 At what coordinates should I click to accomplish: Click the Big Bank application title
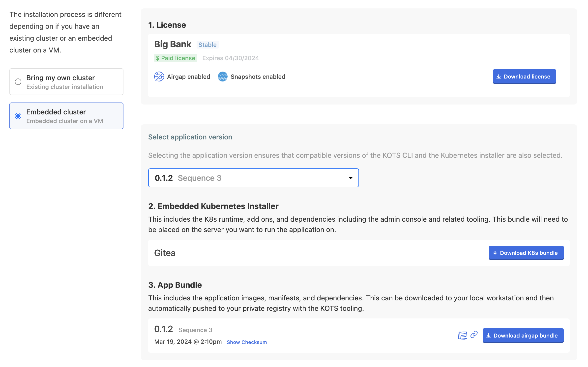point(173,44)
